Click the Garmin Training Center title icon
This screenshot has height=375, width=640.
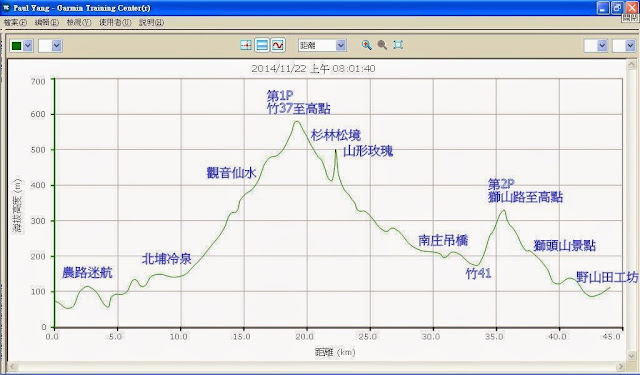7,8
